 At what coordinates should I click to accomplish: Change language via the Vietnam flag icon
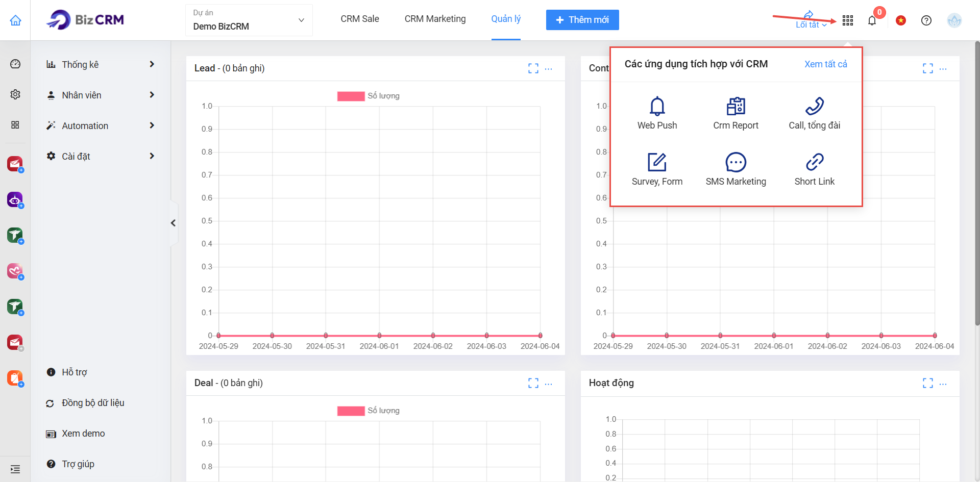pyautogui.click(x=901, y=20)
